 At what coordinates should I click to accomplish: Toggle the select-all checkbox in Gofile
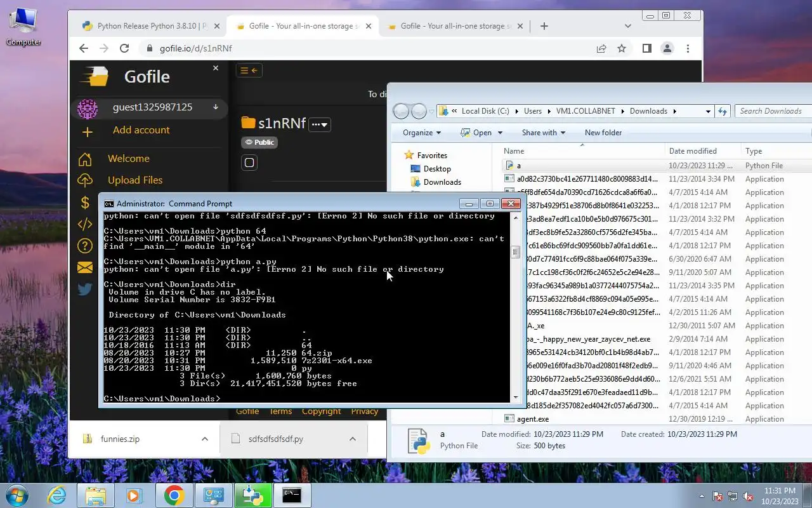pyautogui.click(x=249, y=163)
